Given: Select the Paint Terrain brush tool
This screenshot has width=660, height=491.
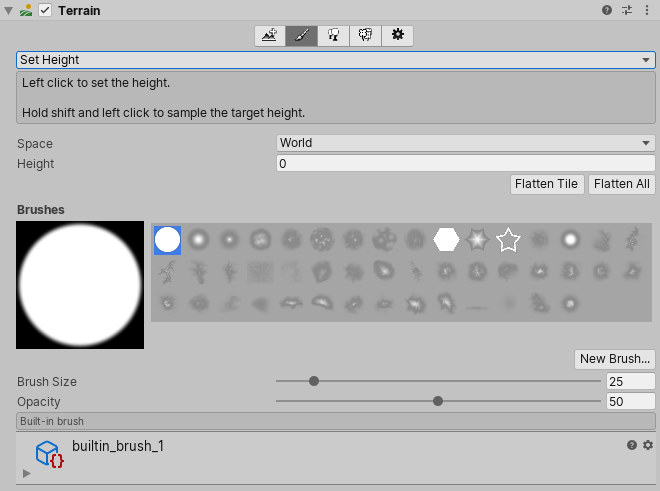Looking at the screenshot, I should point(302,36).
